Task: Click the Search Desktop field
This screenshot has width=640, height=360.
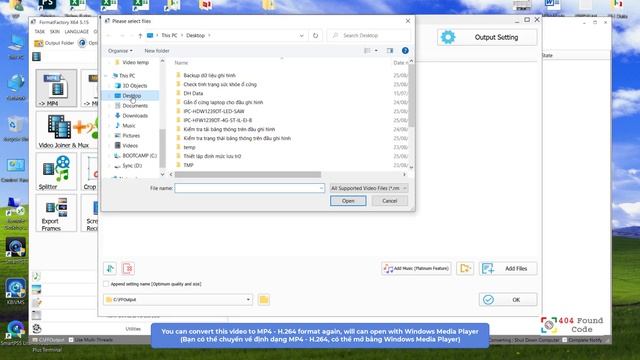Action: [369, 36]
